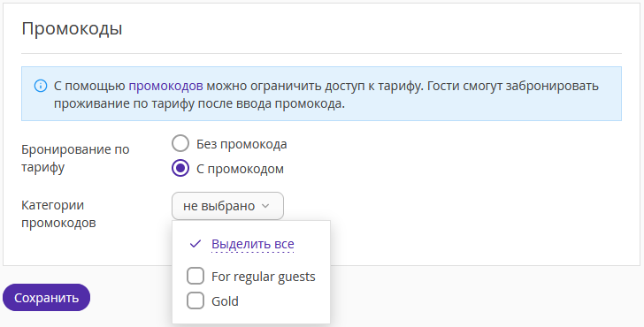The height and width of the screenshot is (327, 644).
Task: Click the chevron arrow next to не выбрано
Action: [265, 206]
